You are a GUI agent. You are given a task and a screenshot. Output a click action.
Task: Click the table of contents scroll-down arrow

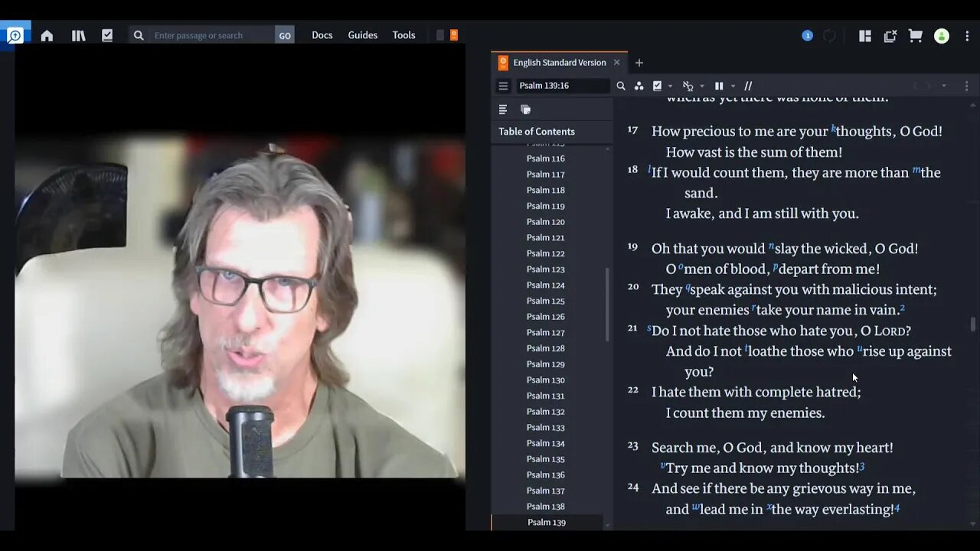pyautogui.click(x=608, y=526)
